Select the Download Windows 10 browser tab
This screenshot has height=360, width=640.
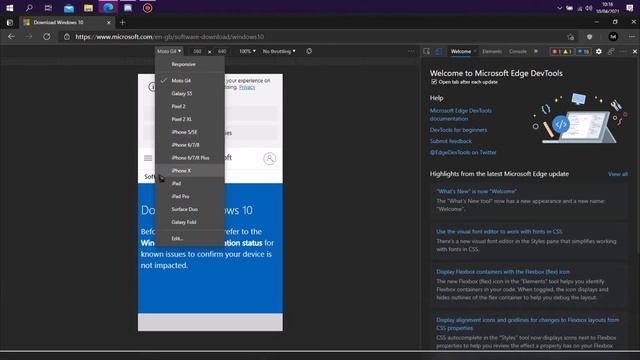pos(67,22)
